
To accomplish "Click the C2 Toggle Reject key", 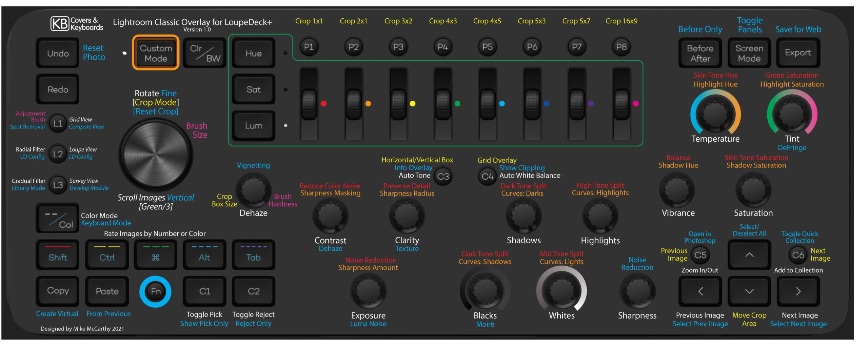I will [x=253, y=291].
